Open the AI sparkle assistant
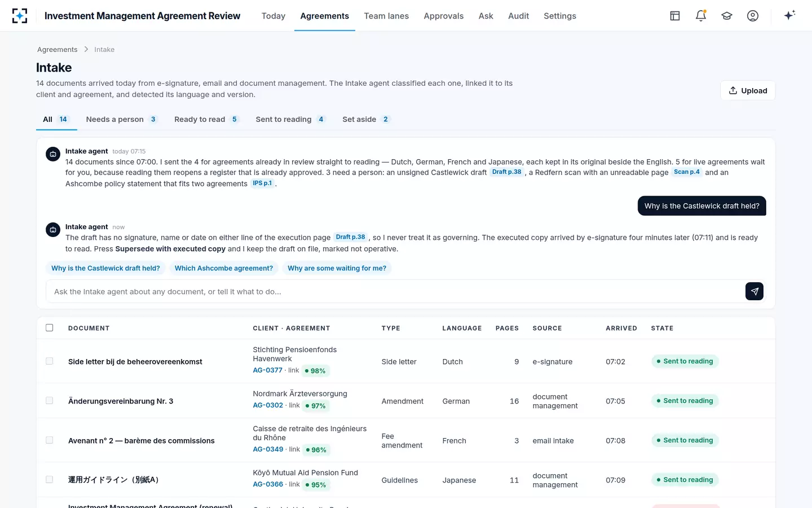This screenshot has width=812, height=508. tap(789, 15)
